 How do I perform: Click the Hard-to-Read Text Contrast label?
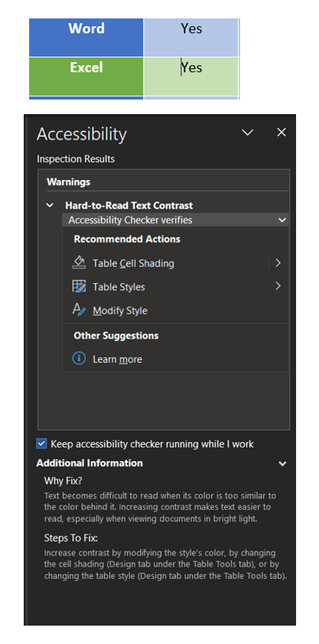point(129,205)
